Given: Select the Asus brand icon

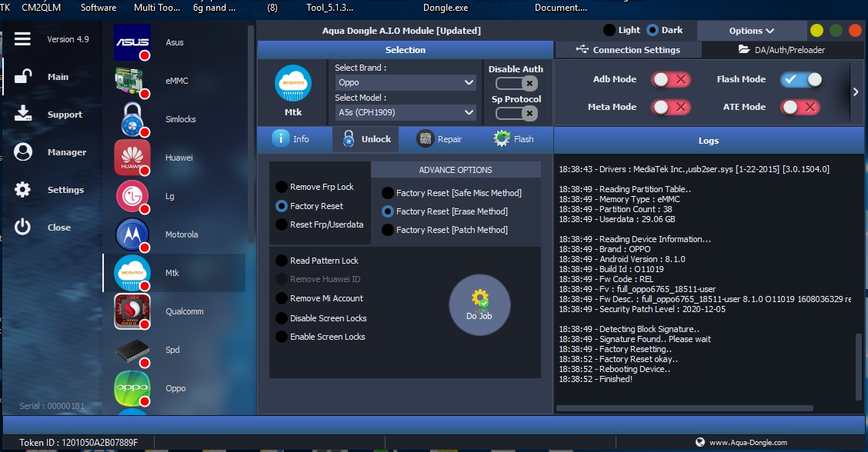Looking at the screenshot, I should (132, 42).
